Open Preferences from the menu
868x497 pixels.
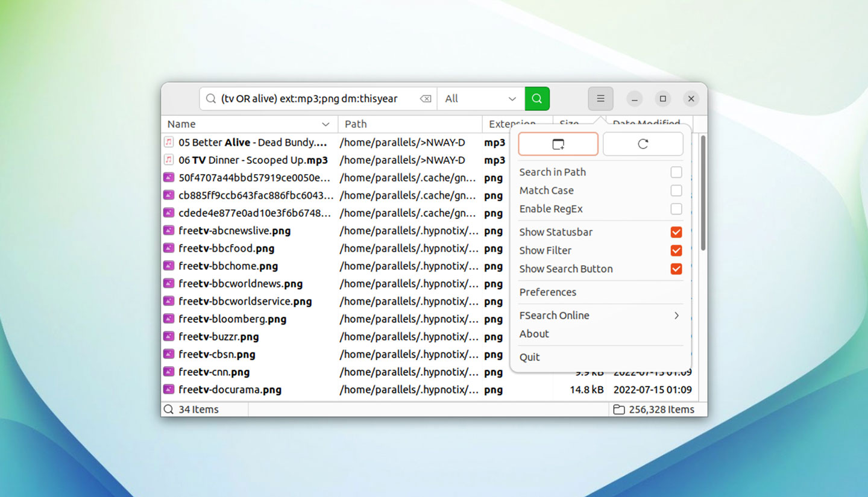tap(548, 292)
